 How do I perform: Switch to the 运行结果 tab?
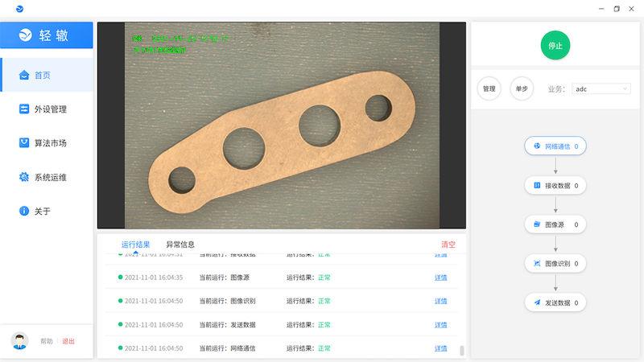click(x=135, y=245)
